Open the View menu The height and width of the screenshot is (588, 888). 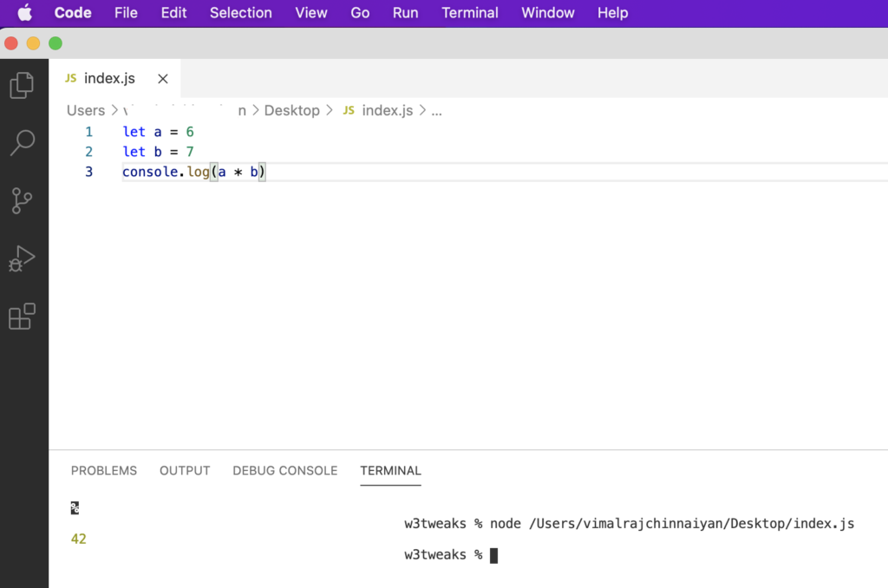pos(311,12)
